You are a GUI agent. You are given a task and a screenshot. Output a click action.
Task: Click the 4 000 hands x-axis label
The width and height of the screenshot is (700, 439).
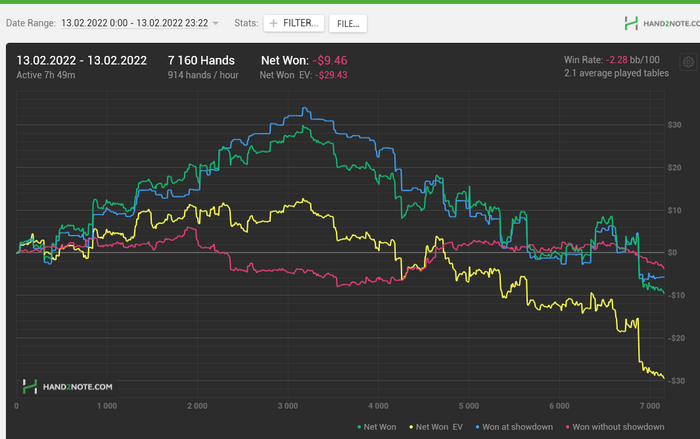tap(378, 406)
